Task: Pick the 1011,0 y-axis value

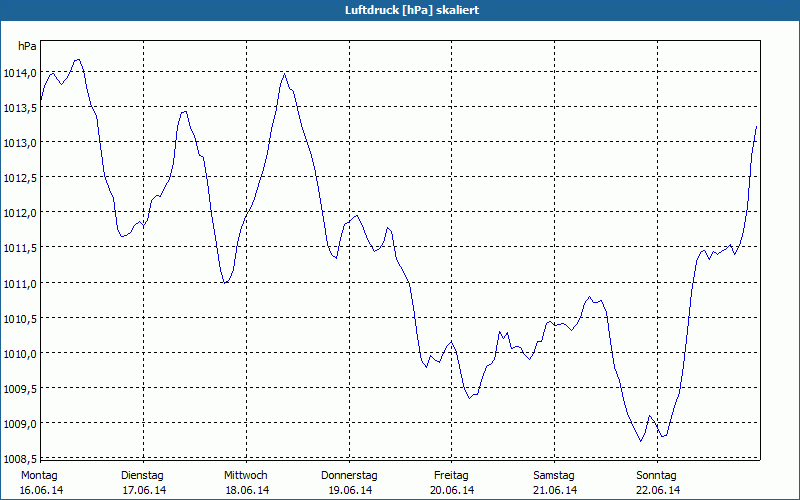Action: click(x=20, y=283)
